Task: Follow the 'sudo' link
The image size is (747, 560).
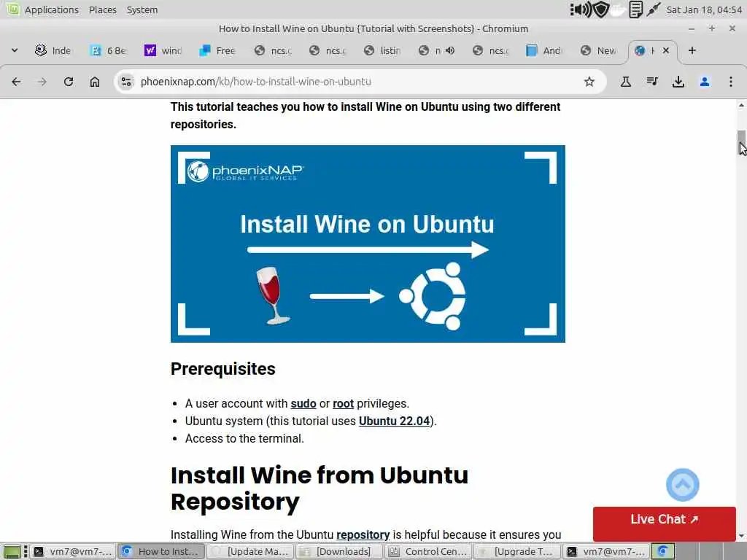Action: [303, 403]
